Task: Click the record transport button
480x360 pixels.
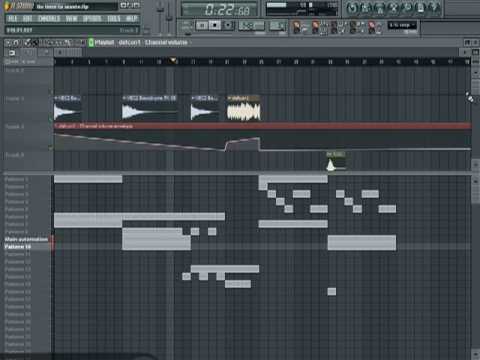Action: click(x=228, y=25)
